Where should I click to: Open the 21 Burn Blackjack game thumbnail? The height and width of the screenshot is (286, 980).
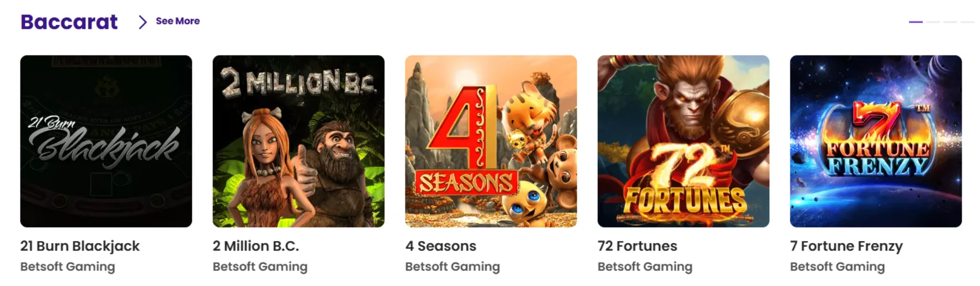tap(106, 141)
